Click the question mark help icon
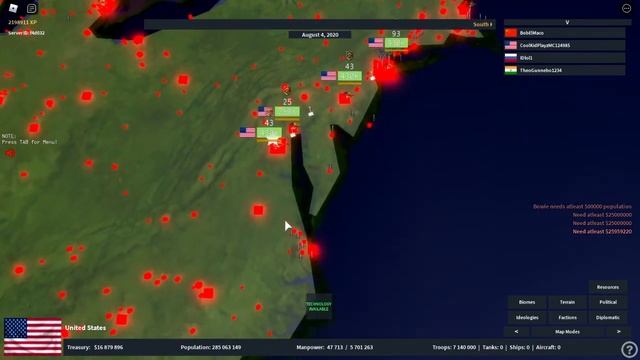Screen dimensions: 640x360 point(629,349)
